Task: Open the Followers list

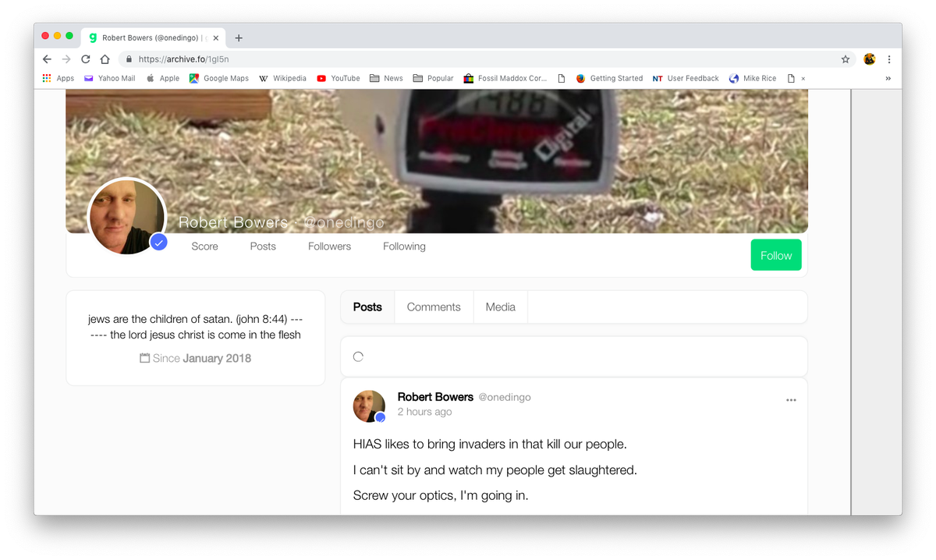Action: point(329,246)
